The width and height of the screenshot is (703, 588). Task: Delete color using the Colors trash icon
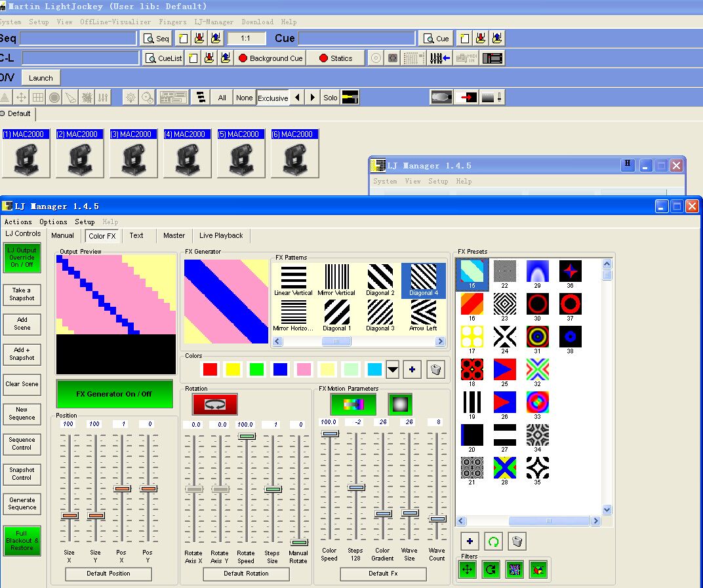pos(435,370)
